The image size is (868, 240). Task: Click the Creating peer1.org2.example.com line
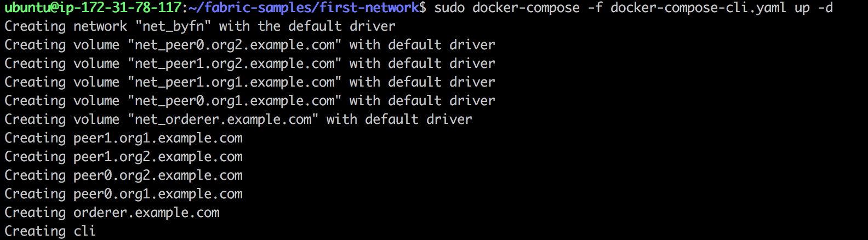(123, 157)
